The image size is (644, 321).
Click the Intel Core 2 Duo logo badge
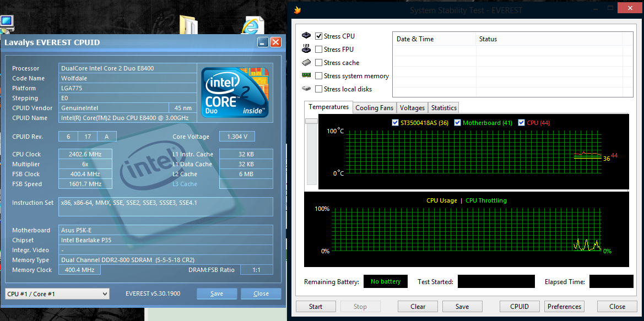pyautogui.click(x=235, y=93)
